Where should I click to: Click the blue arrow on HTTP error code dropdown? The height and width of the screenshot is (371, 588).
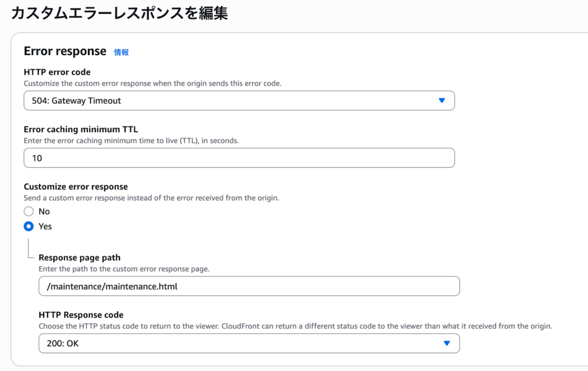coord(442,101)
